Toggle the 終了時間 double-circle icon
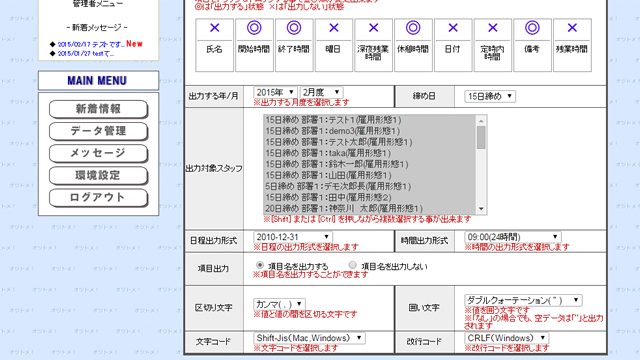640x360 pixels. click(x=294, y=28)
